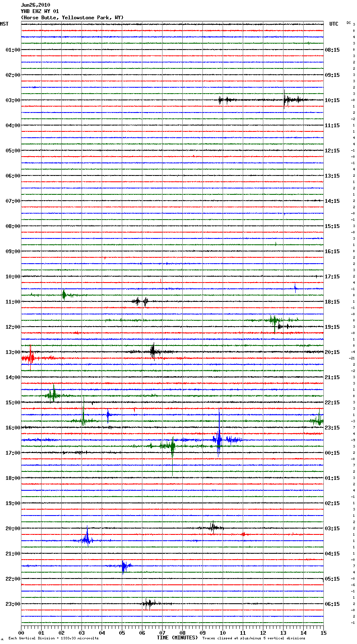The width and height of the screenshot is (357, 644).
Task: Click the Horse Butte, Yellowstone Park location title
Action: [x=72, y=18]
